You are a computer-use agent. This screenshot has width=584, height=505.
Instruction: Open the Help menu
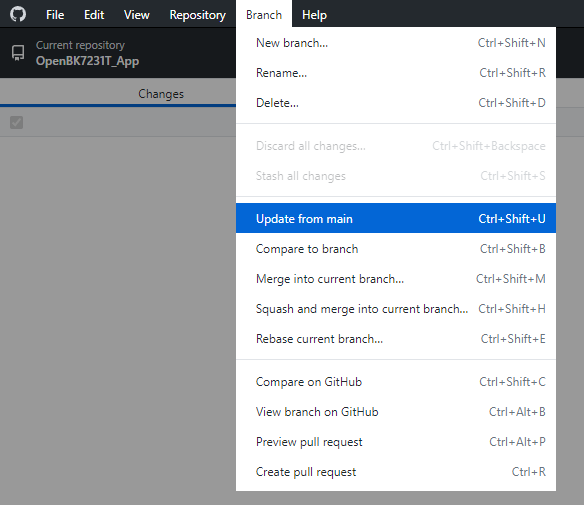coord(314,15)
